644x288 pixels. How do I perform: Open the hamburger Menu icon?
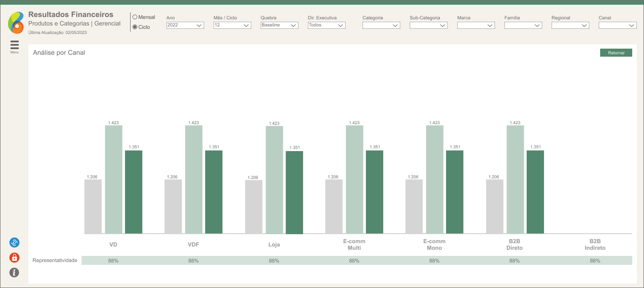15,45
